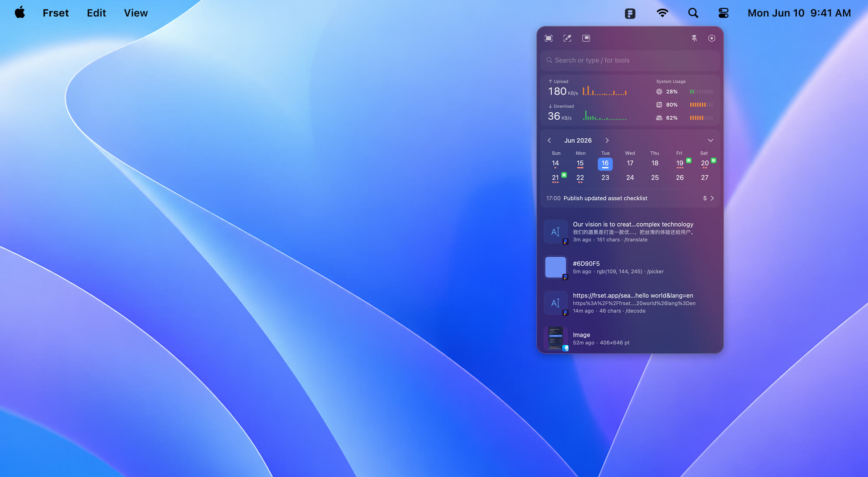The height and width of the screenshot is (477, 868).
Task: Go to next month in calendar
Action: pos(607,140)
